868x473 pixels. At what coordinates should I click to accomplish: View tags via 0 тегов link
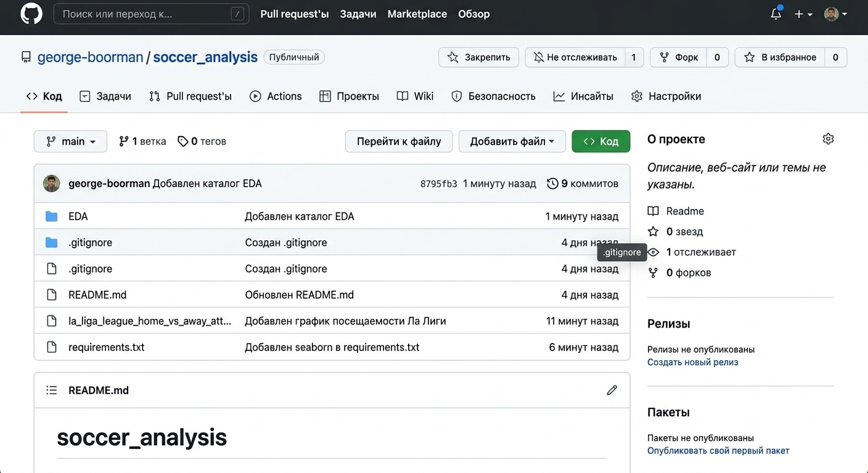tap(202, 142)
